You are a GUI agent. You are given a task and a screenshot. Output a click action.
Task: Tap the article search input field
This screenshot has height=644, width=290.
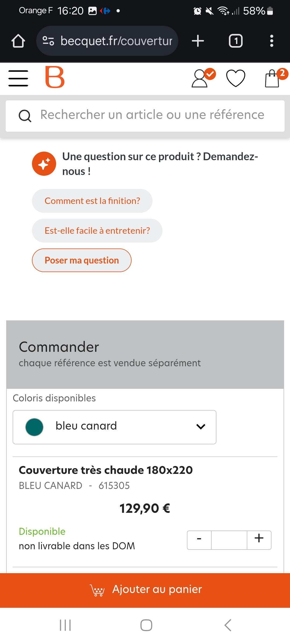click(x=152, y=115)
